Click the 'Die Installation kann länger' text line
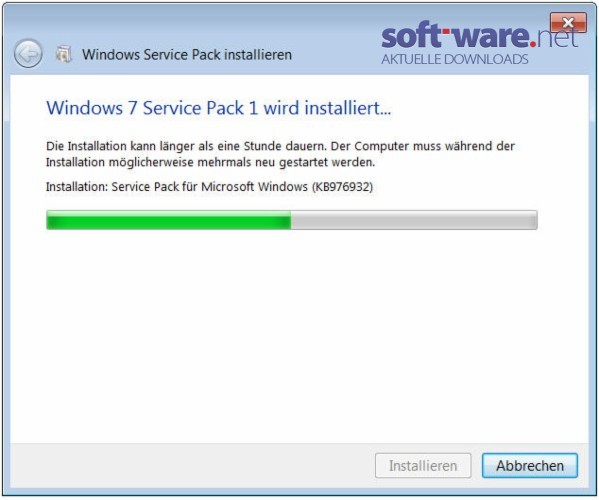The image size is (599, 500). pos(280,146)
